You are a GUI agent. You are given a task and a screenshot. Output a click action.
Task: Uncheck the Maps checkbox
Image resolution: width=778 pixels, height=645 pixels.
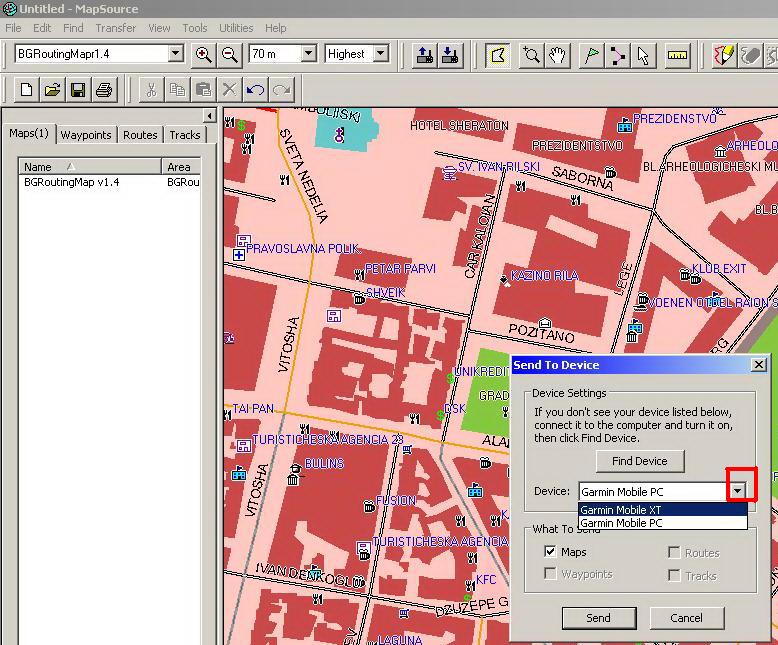pyautogui.click(x=550, y=551)
